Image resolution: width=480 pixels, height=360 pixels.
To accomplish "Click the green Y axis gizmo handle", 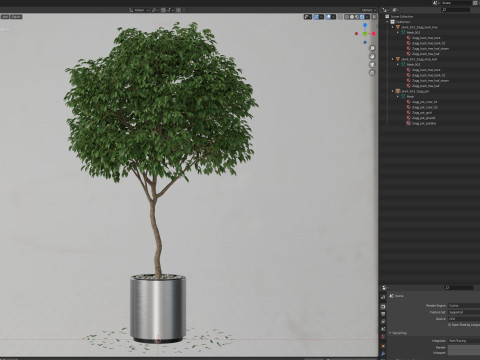I will (x=365, y=34).
